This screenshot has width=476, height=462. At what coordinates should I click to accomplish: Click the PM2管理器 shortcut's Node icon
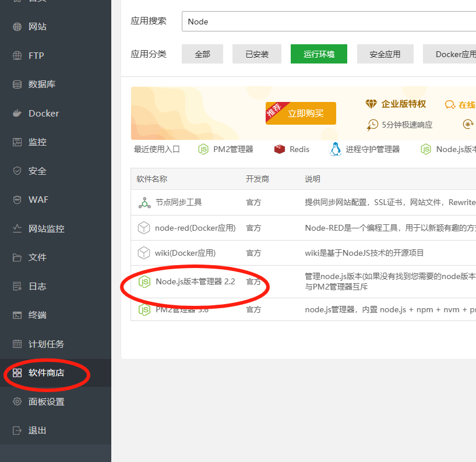tap(203, 149)
